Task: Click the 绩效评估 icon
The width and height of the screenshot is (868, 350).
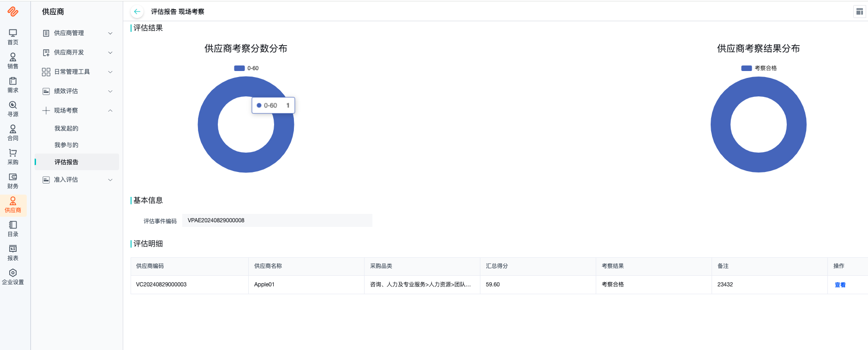Action: [46, 91]
